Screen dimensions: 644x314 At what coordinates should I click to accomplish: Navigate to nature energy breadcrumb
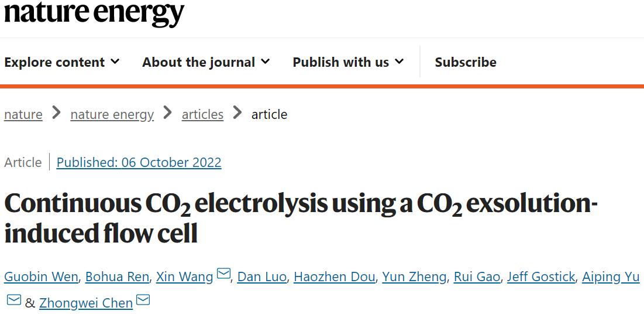[112, 114]
